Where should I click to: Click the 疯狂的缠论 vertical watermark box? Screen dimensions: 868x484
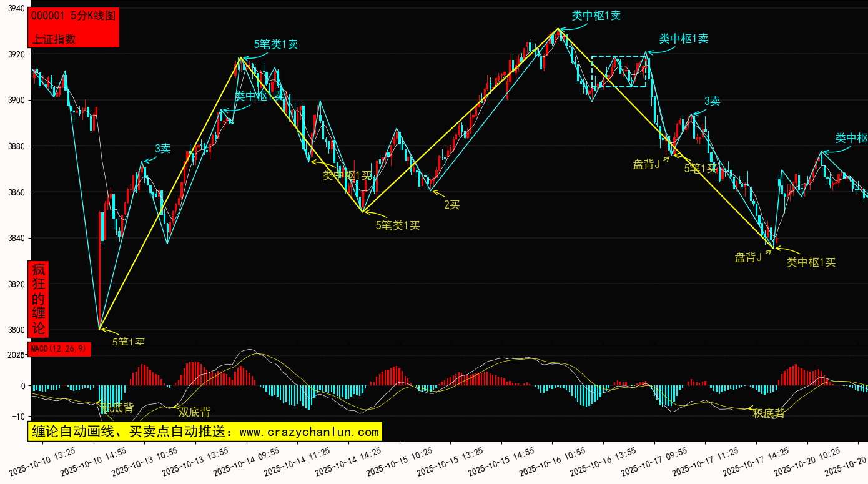38,299
